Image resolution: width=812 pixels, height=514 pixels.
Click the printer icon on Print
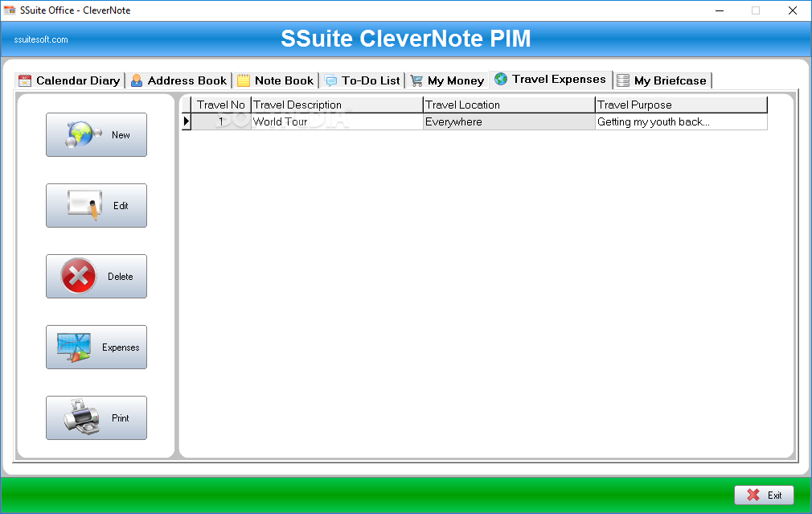(82, 417)
